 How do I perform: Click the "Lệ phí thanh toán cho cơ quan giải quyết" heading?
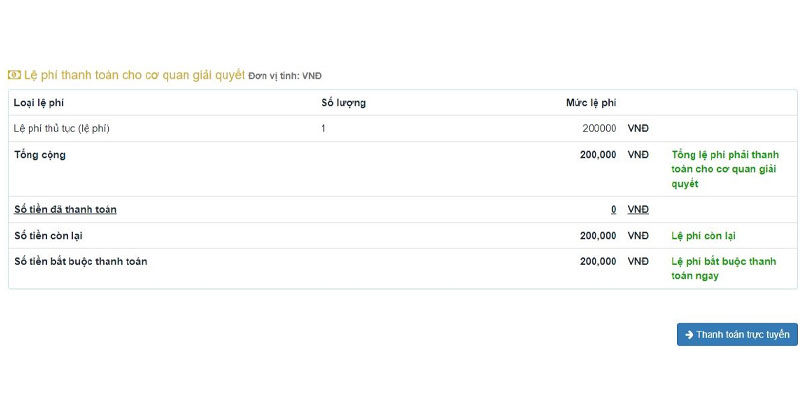134,75
